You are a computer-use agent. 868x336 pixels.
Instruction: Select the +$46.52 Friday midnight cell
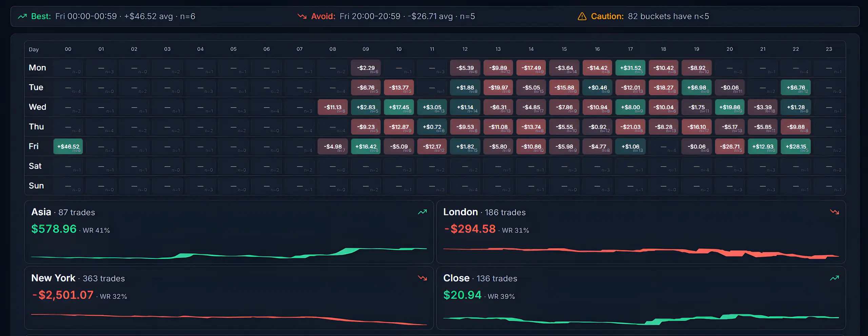[x=68, y=146]
